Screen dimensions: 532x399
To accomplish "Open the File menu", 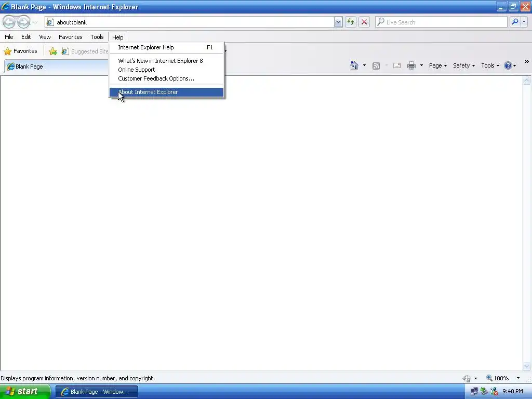I will coord(9,37).
